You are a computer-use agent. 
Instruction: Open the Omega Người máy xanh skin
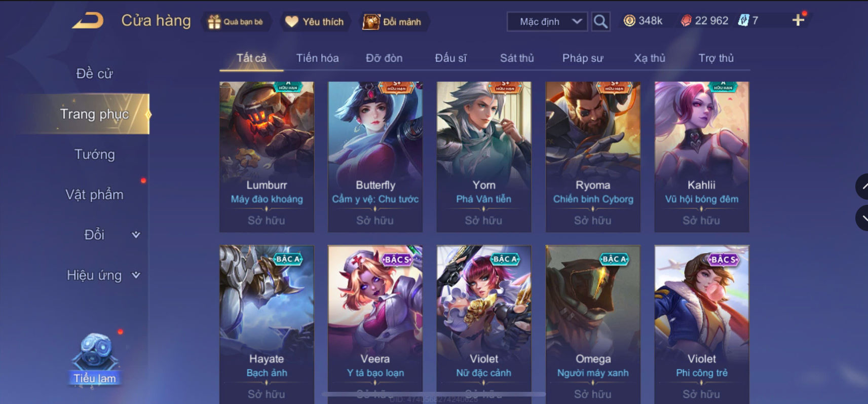click(x=593, y=324)
